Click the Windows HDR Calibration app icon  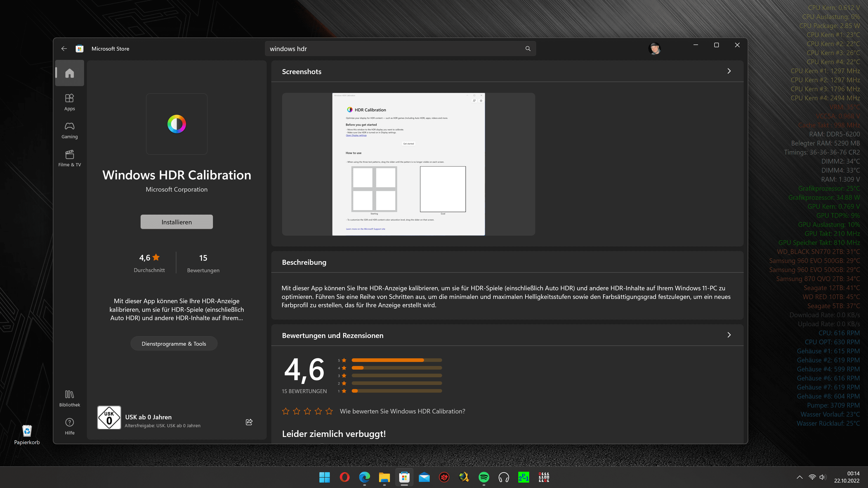pyautogui.click(x=177, y=124)
